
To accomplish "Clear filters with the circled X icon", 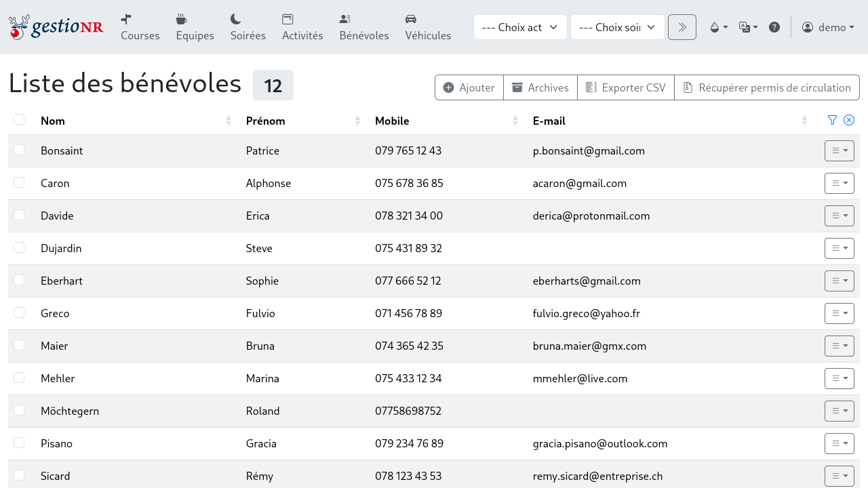I will (x=849, y=120).
